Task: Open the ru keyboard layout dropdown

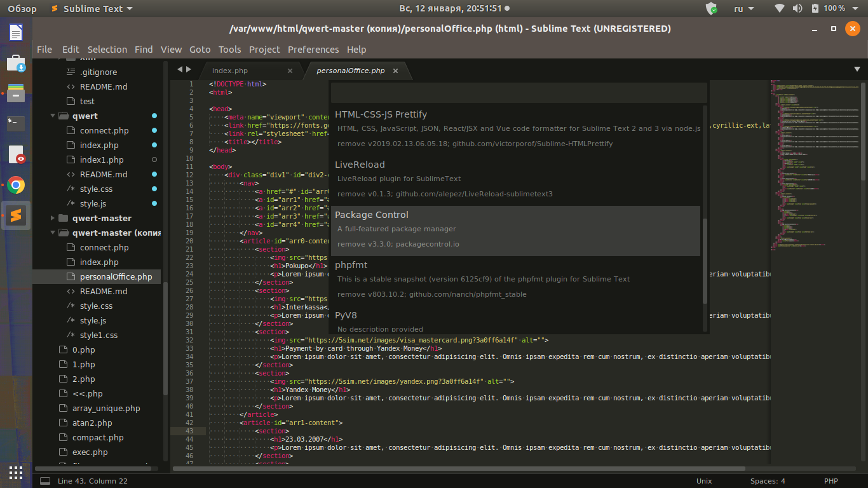Action: coord(743,9)
